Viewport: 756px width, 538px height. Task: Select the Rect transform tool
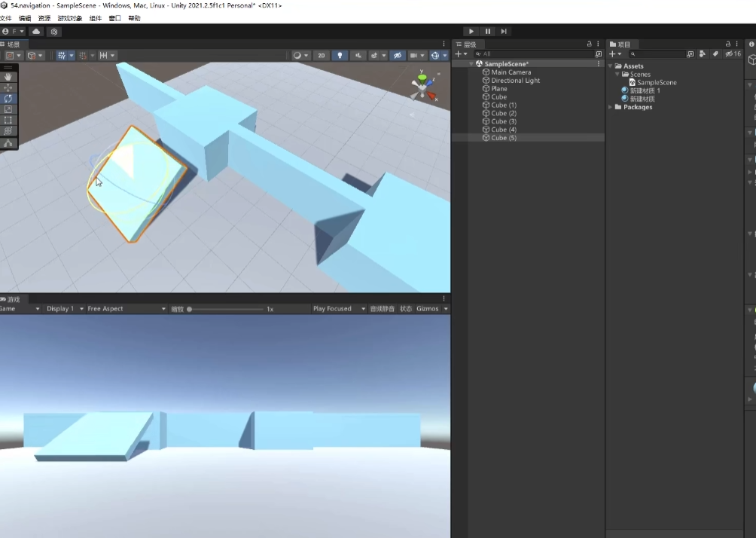tap(8, 120)
